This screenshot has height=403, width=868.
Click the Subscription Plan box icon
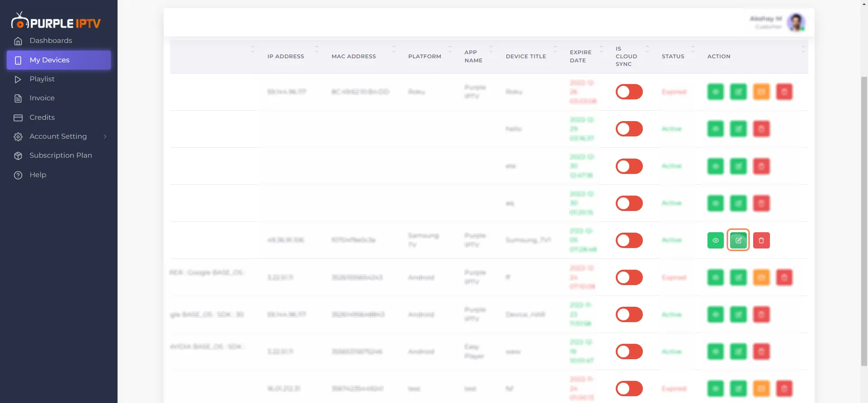18,156
